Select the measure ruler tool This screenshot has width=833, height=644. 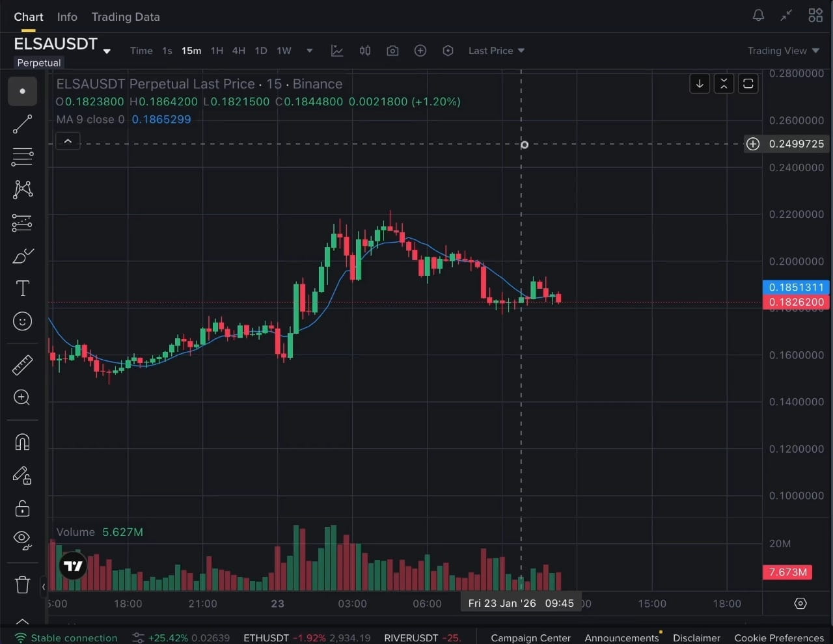22,365
